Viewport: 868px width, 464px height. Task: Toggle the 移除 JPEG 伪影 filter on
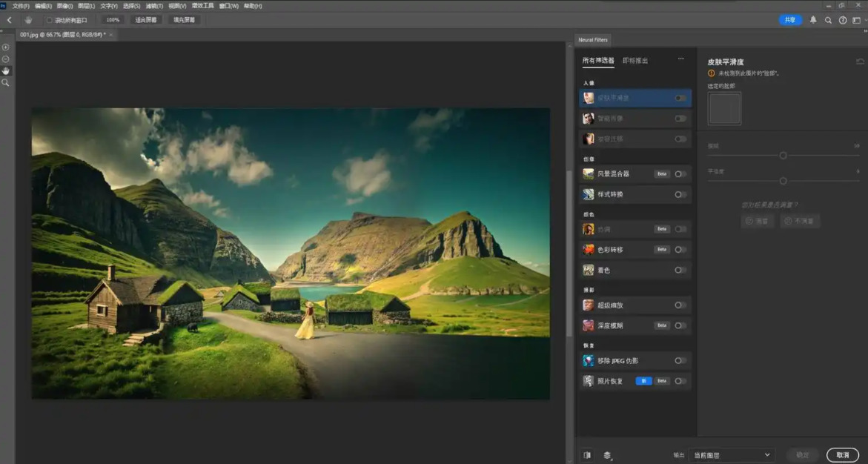point(680,361)
